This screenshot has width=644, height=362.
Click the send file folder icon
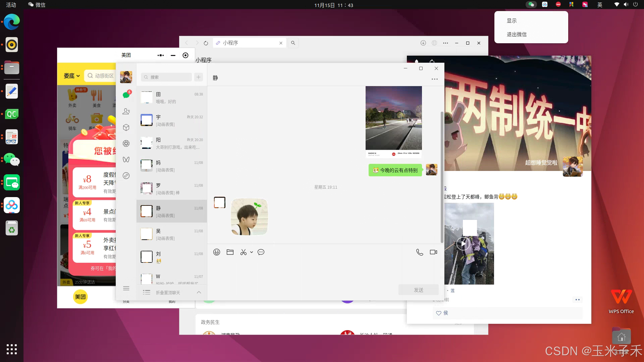coord(230,252)
